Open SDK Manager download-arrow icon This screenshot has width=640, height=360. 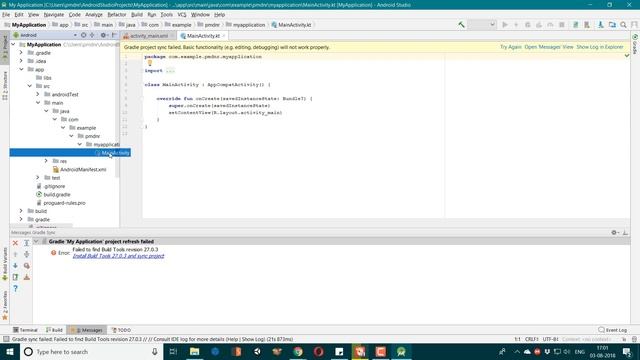(x=600, y=24)
